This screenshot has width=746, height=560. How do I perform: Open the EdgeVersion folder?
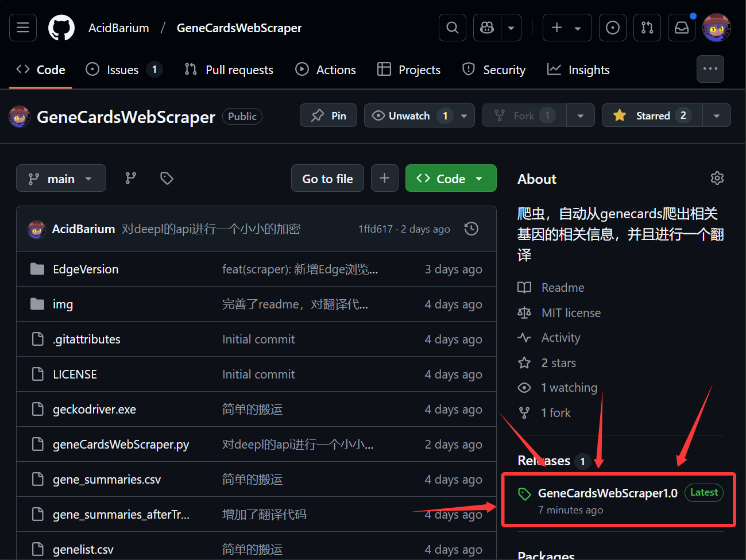86,269
